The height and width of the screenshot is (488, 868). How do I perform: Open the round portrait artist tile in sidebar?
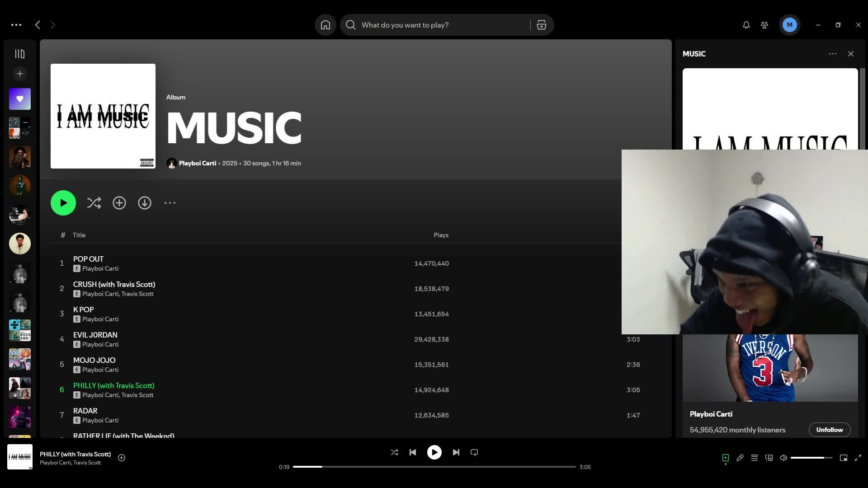click(20, 244)
